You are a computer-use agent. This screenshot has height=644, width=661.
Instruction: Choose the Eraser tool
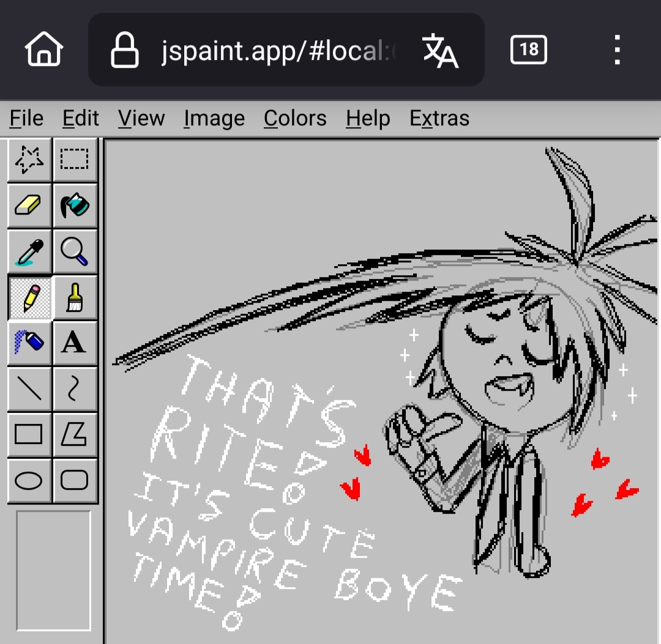[29, 205]
